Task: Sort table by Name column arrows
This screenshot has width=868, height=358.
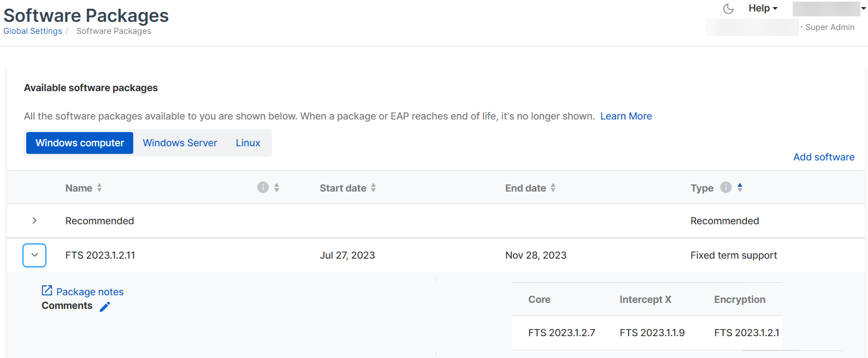Action: [x=99, y=188]
